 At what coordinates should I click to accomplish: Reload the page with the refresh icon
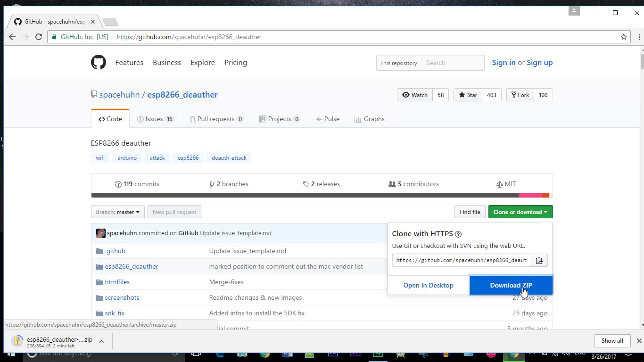pos(39,37)
